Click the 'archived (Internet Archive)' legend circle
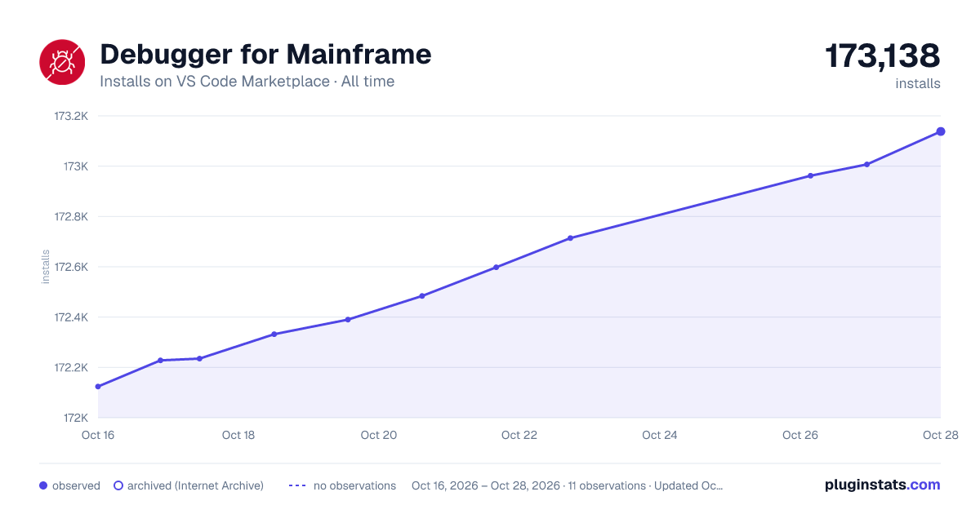The height and width of the screenshot is (514, 980). pyautogui.click(x=118, y=485)
